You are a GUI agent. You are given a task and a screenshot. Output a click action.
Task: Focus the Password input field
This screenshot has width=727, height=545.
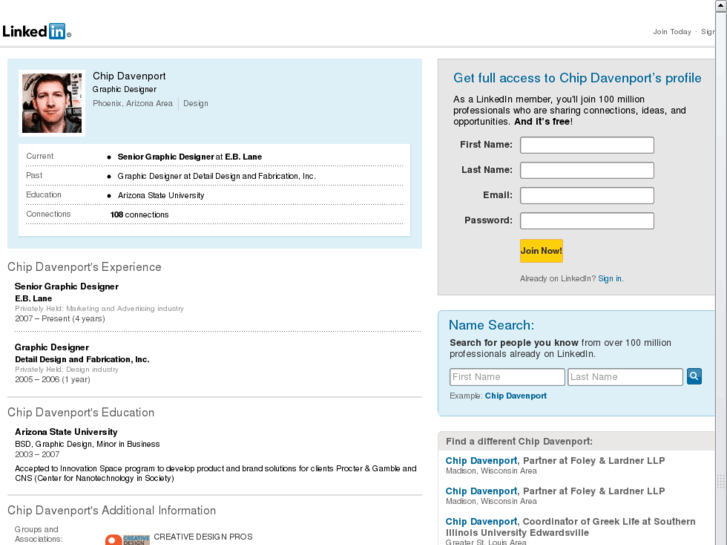(x=587, y=221)
